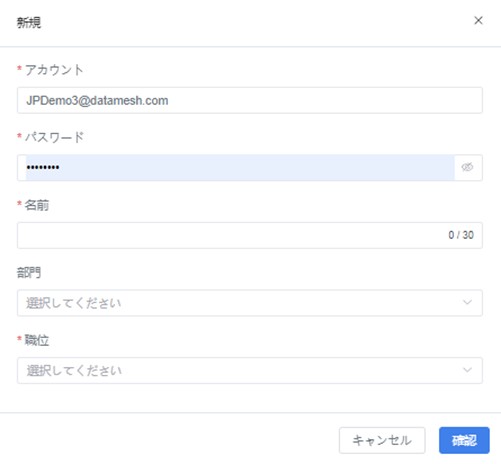Click the 職位 field label
The width and height of the screenshot is (501, 464).
[x=37, y=340]
